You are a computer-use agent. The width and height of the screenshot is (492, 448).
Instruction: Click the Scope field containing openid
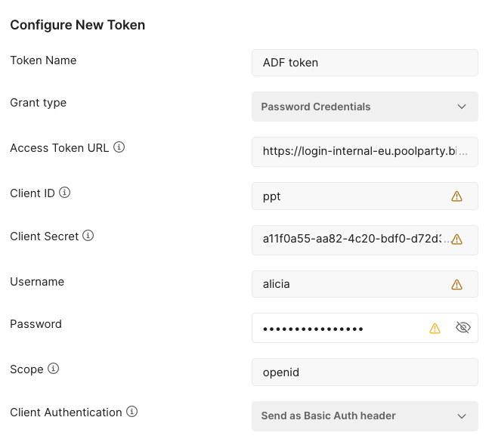point(364,372)
